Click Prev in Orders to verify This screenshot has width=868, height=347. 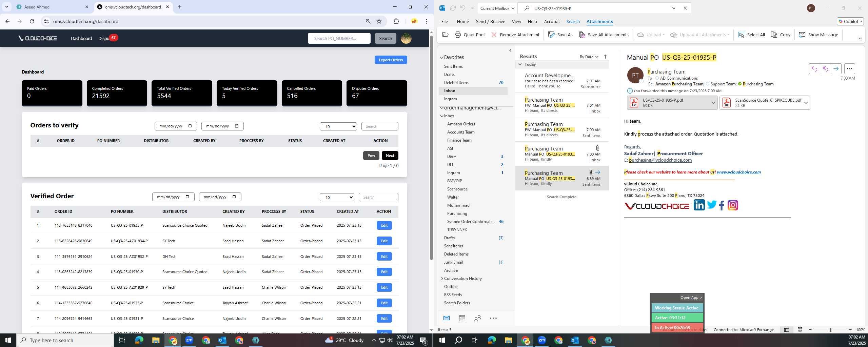pos(371,156)
